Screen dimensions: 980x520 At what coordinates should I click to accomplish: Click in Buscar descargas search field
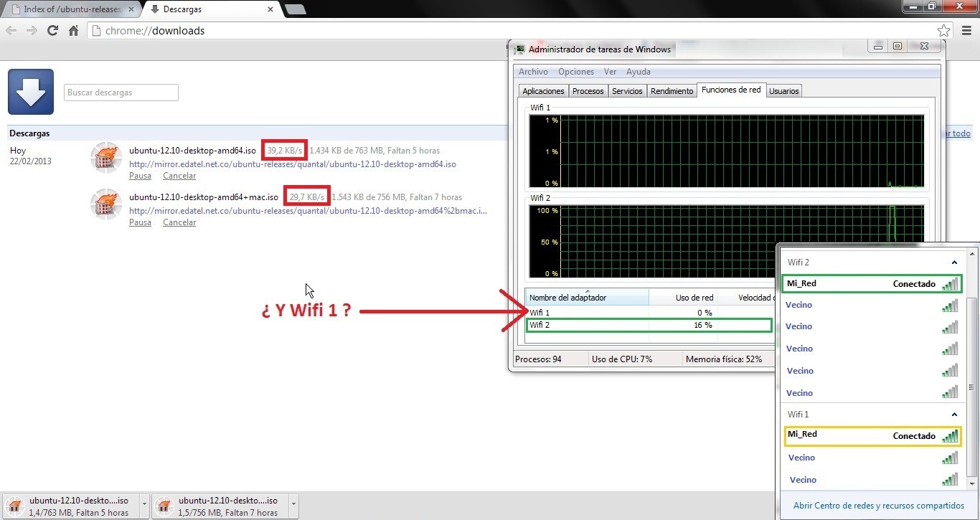click(121, 93)
